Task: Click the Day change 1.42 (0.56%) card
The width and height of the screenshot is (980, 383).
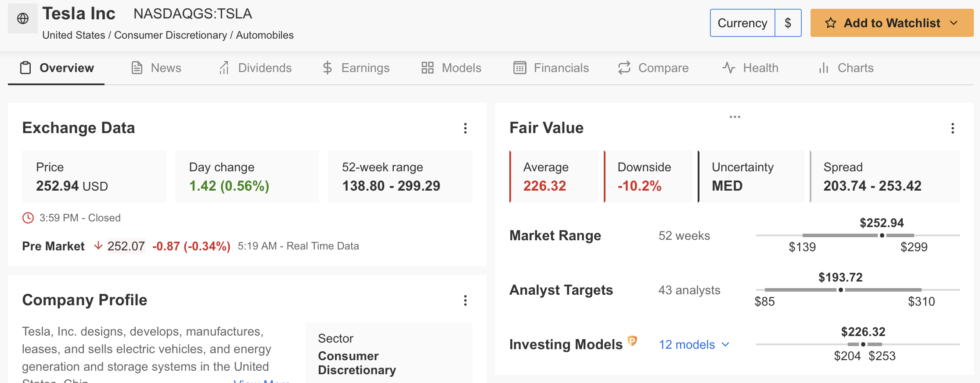Action: pos(247,177)
